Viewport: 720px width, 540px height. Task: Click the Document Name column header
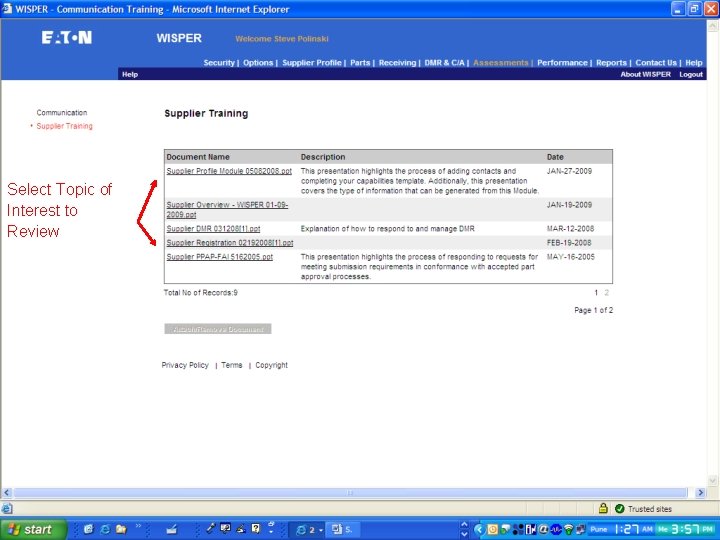[x=198, y=157]
